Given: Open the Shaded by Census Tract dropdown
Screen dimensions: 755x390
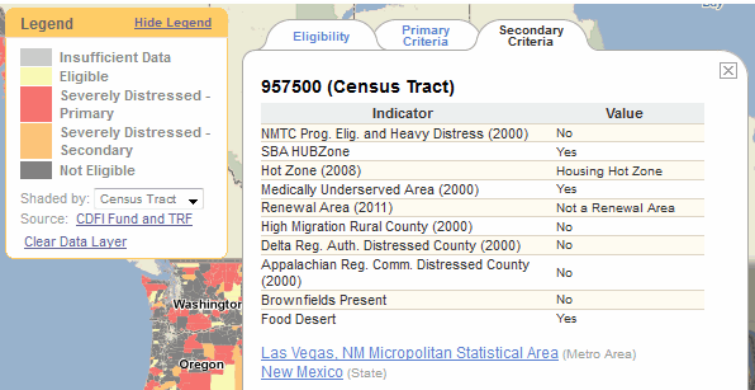Looking at the screenshot, I should [149, 199].
